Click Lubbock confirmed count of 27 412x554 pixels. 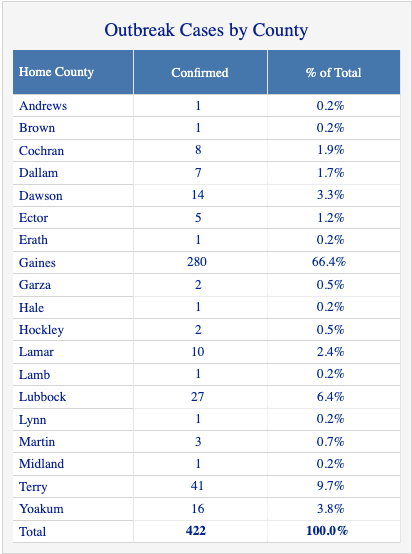click(198, 396)
